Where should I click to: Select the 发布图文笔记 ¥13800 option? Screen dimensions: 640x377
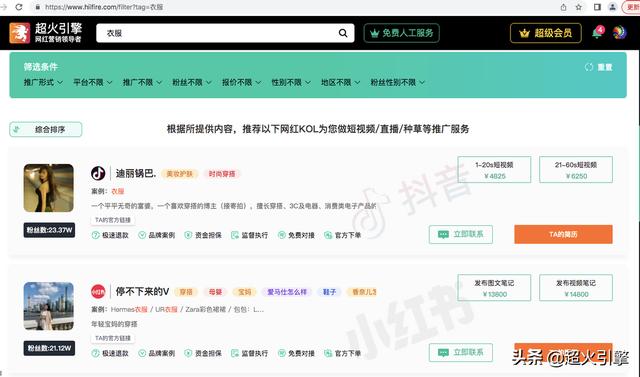click(x=494, y=288)
